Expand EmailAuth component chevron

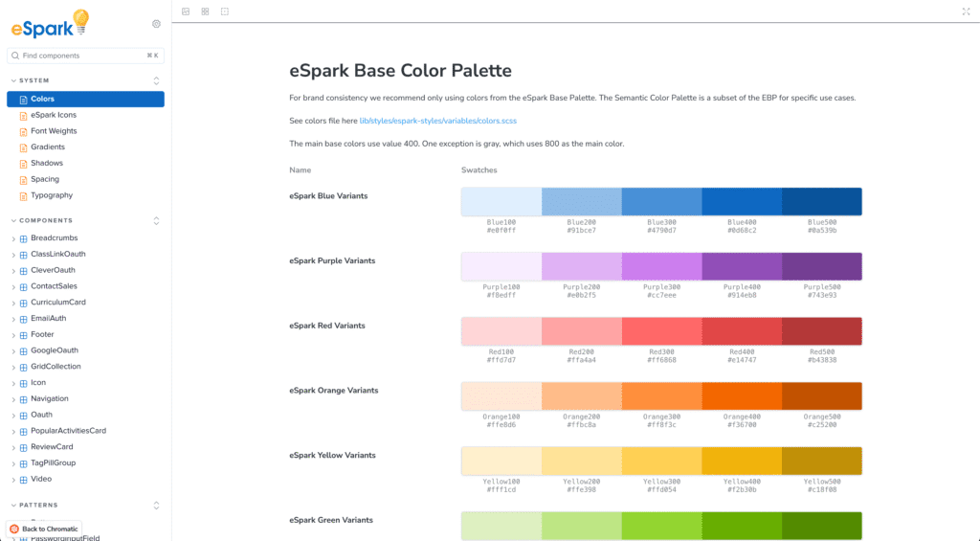(13, 319)
